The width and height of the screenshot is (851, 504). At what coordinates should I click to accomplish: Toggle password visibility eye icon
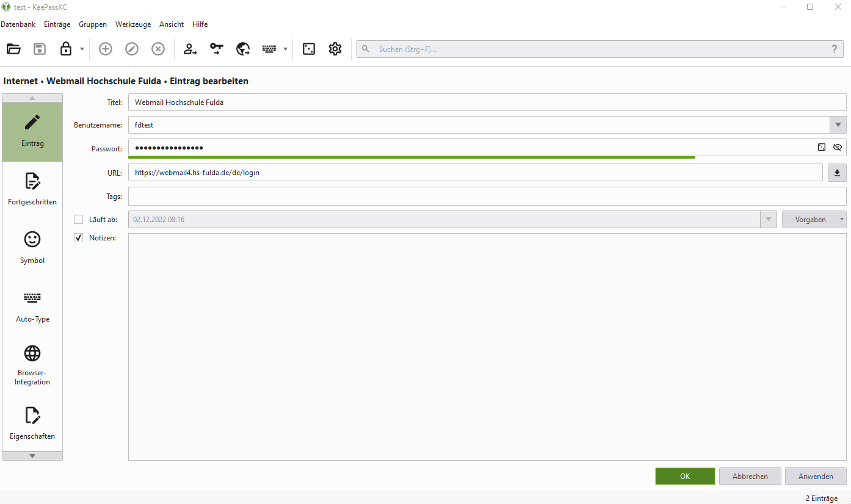tap(838, 147)
